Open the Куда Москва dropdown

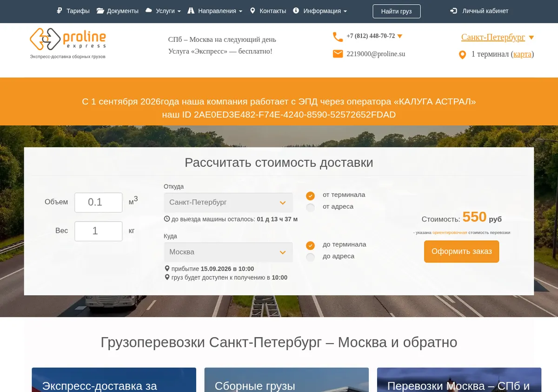point(228,252)
